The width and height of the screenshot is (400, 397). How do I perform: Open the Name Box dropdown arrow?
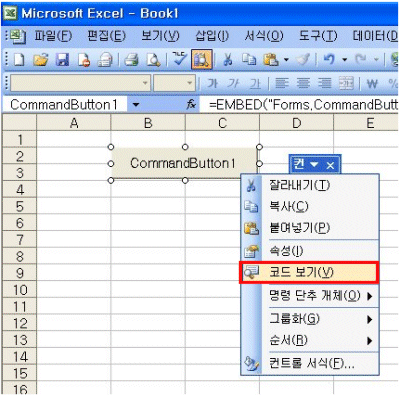pyautogui.click(x=135, y=105)
